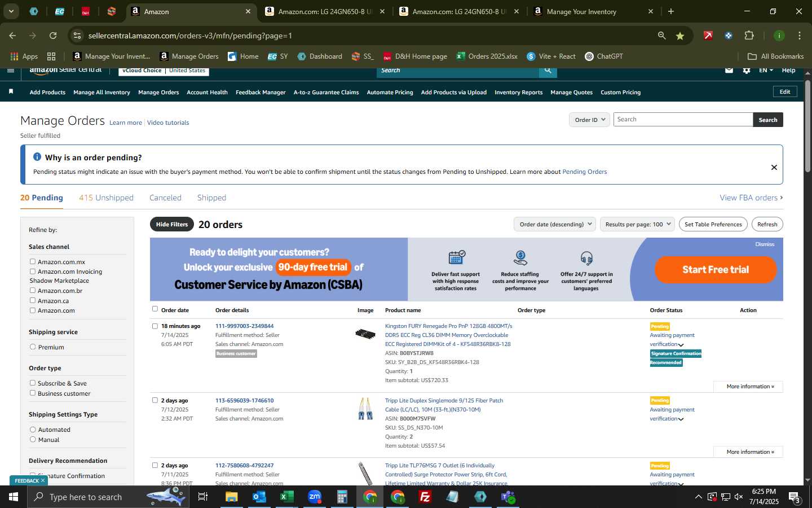Screen dimensions: 812x508
Task: Check the Amazon.com.br sales channel filter
Action: [x=33, y=290]
